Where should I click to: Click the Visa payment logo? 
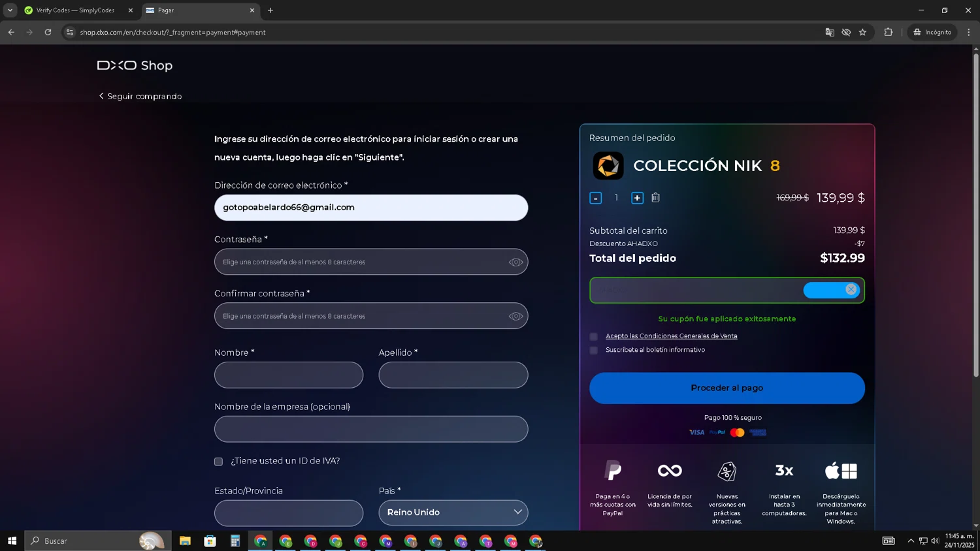696,432
